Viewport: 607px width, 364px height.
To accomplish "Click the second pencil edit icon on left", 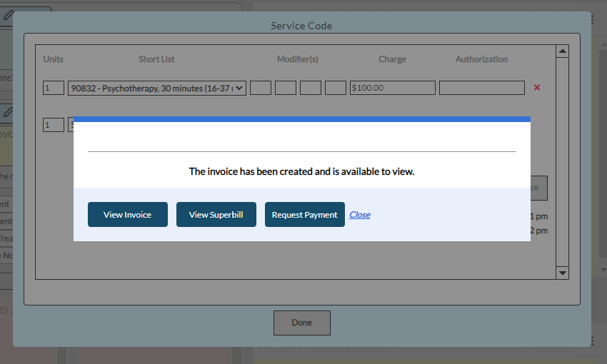I will 9,111.
